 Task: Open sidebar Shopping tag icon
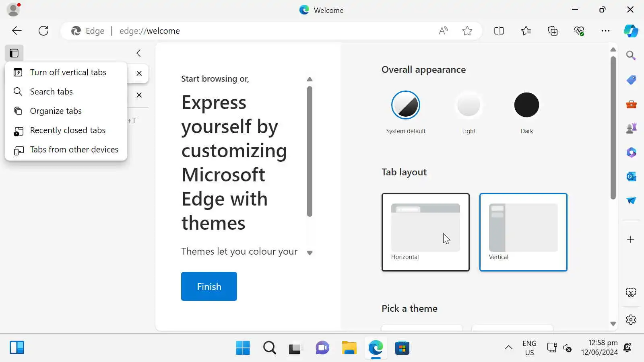(631, 80)
